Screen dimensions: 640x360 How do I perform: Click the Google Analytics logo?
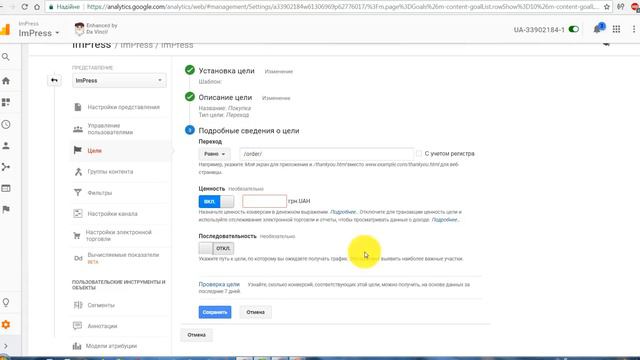tap(5, 29)
